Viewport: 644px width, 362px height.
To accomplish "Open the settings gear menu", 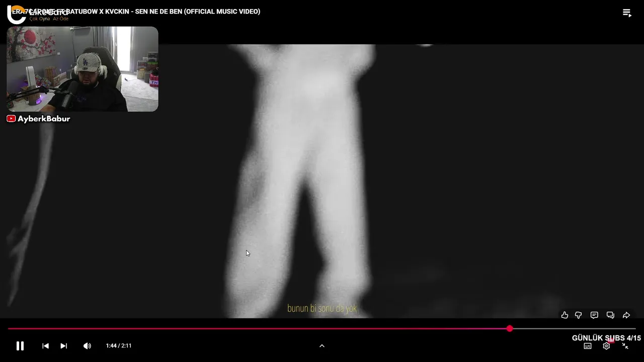I will click(x=606, y=346).
